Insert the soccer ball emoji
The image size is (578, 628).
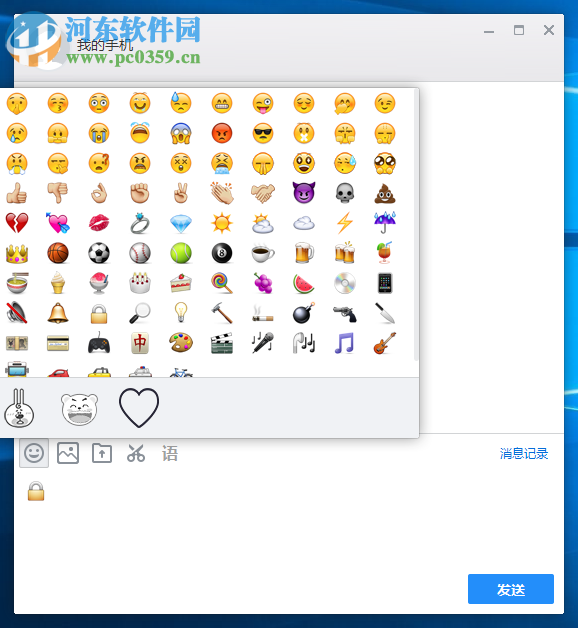point(99,253)
